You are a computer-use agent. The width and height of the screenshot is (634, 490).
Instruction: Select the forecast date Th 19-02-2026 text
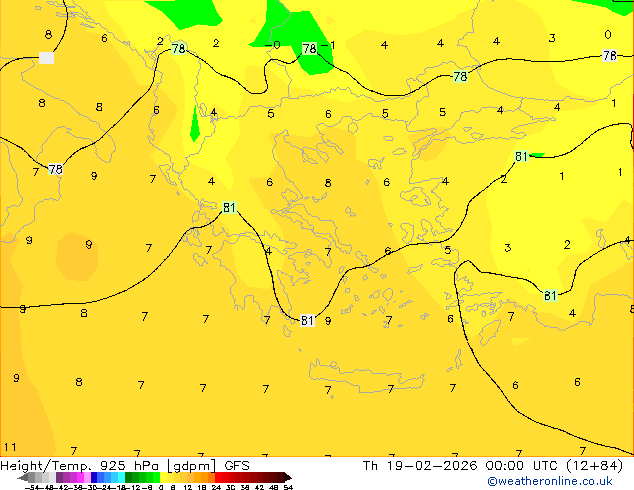[x=420, y=466]
